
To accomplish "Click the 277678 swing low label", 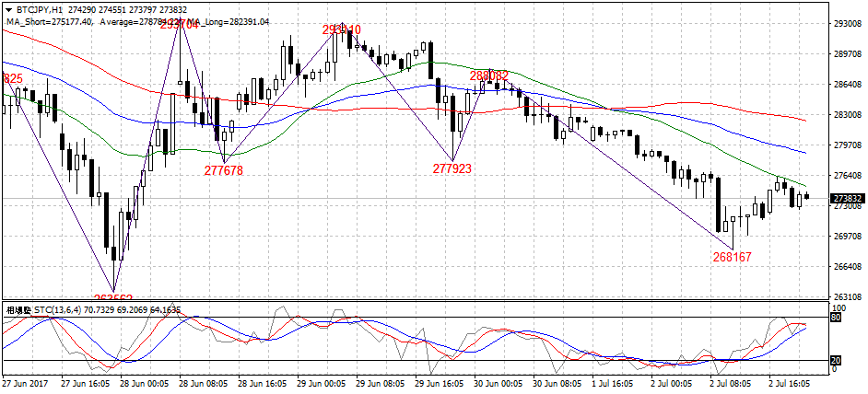I will click(224, 170).
